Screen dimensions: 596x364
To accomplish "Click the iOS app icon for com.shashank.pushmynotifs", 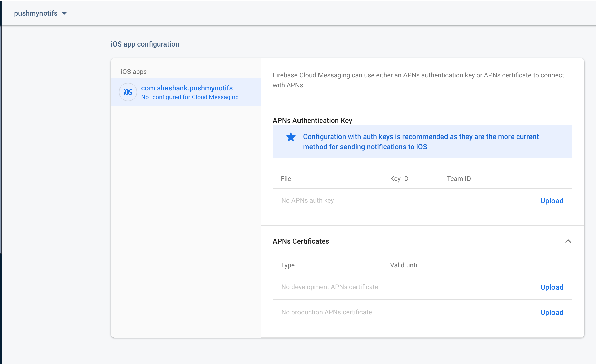I will (127, 92).
